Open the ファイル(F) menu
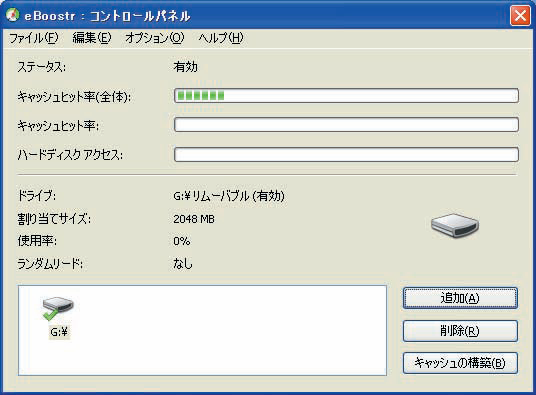The height and width of the screenshot is (395, 536). pos(34,38)
